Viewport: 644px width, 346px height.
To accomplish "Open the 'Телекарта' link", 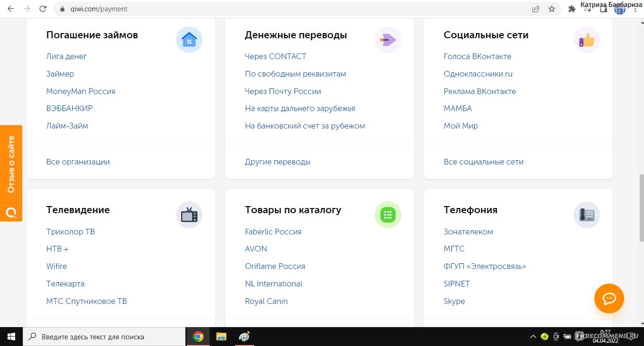I will 65,284.
